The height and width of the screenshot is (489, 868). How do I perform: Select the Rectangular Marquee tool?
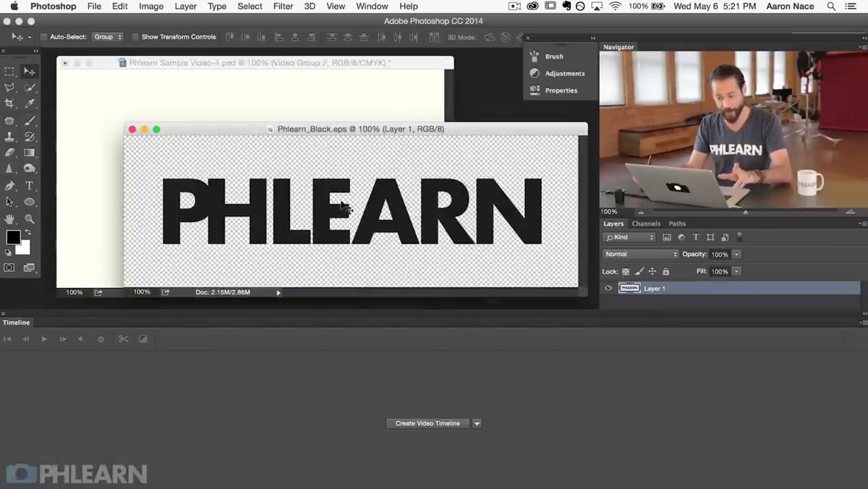click(x=10, y=72)
